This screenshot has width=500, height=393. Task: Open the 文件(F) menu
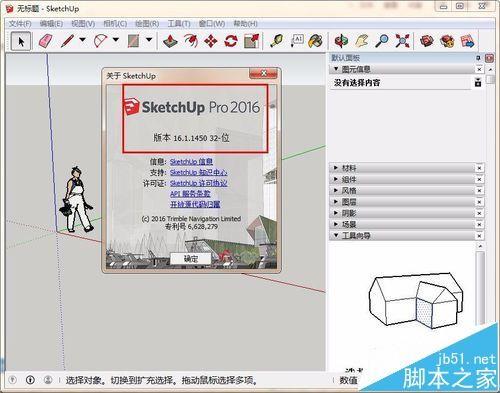coord(20,24)
